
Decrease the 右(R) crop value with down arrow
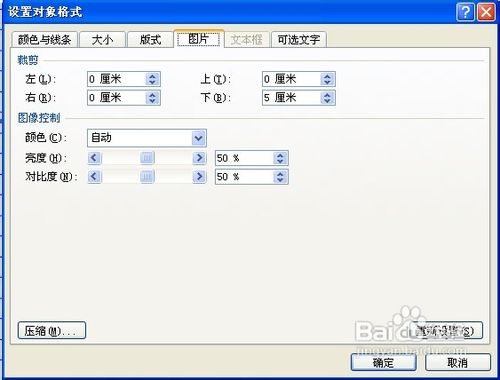(x=153, y=101)
